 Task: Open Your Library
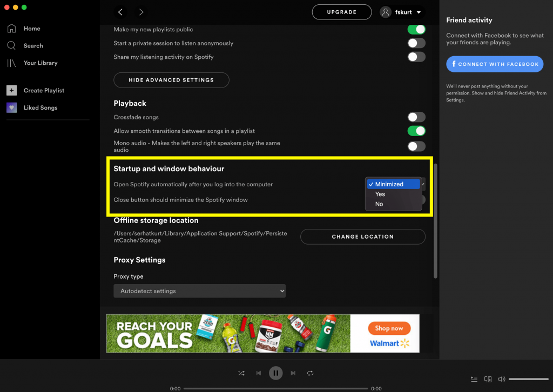click(x=41, y=63)
